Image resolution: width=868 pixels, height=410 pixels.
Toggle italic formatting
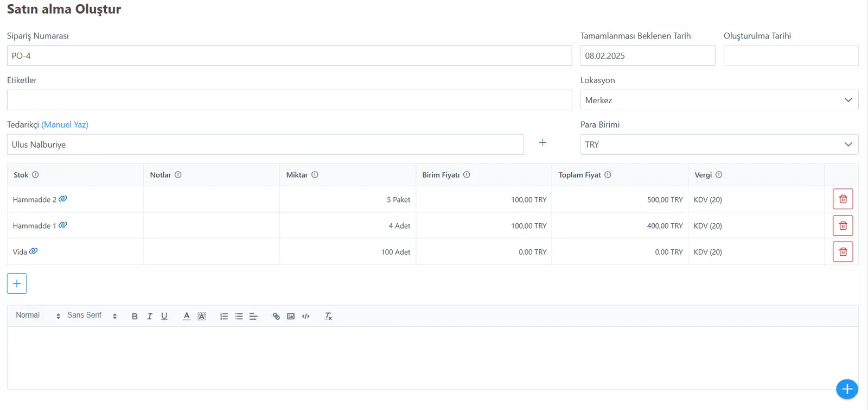(150, 316)
